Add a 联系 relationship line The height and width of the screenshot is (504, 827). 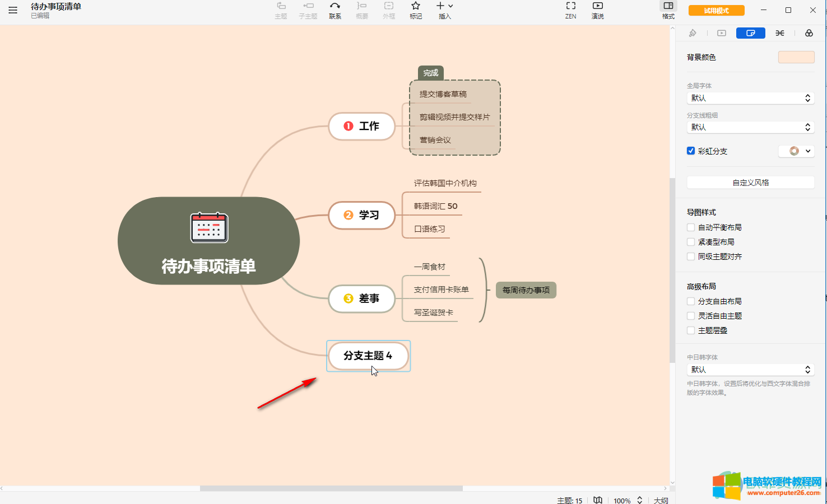pyautogui.click(x=335, y=10)
